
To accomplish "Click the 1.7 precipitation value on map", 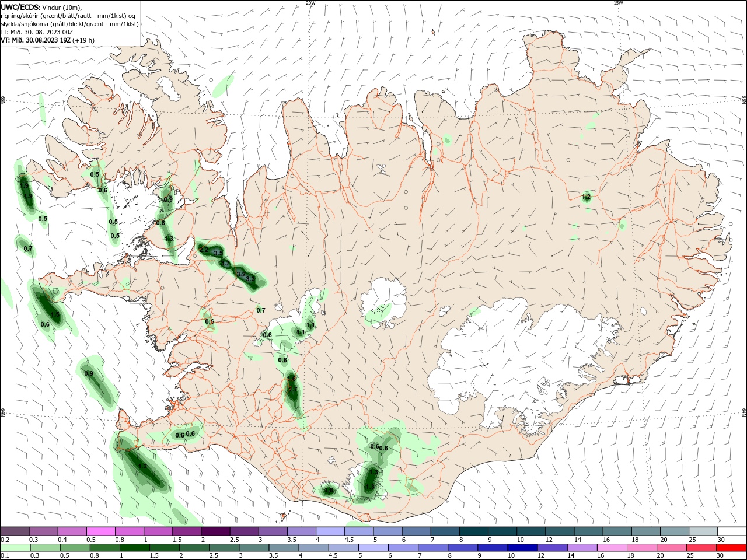I will pyautogui.click(x=294, y=389).
